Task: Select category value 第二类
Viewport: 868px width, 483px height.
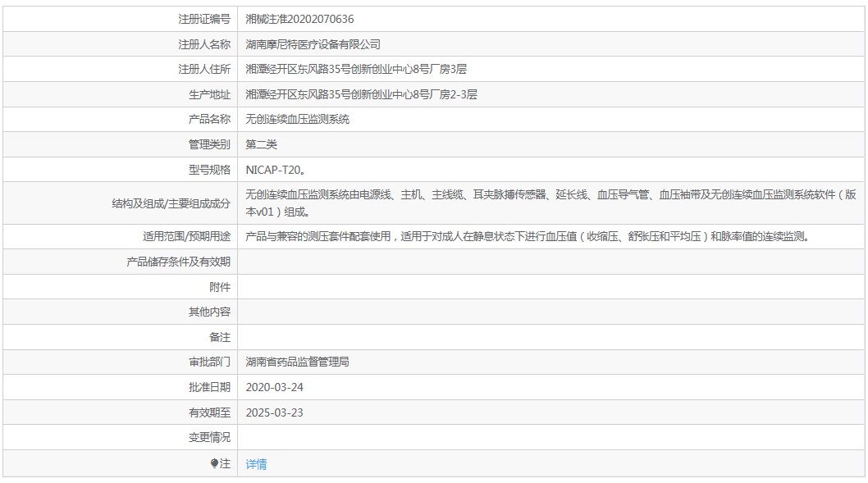Action: (261, 144)
